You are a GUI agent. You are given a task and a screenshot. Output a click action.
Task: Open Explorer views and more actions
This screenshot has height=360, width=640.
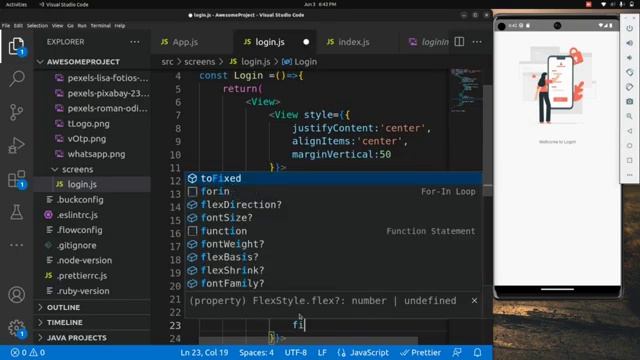coord(135,42)
